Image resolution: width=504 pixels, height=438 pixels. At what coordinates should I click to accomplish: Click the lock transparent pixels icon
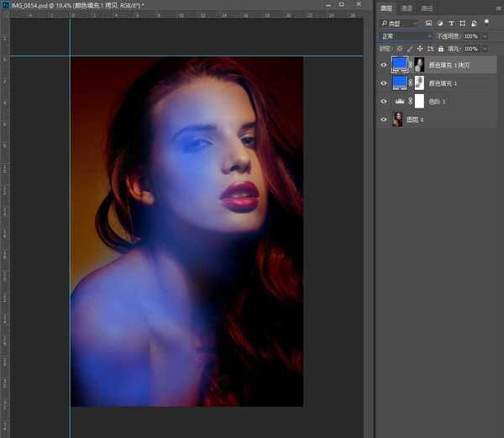[401, 50]
